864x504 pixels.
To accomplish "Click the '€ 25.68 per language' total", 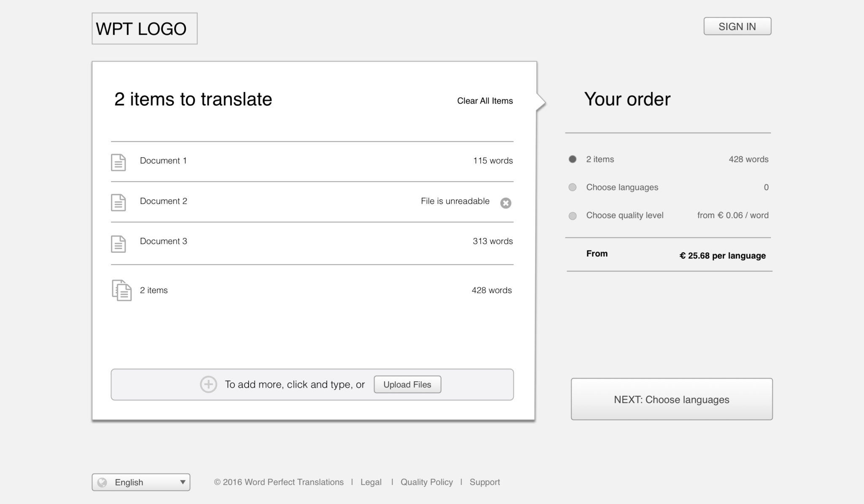I will (723, 256).
